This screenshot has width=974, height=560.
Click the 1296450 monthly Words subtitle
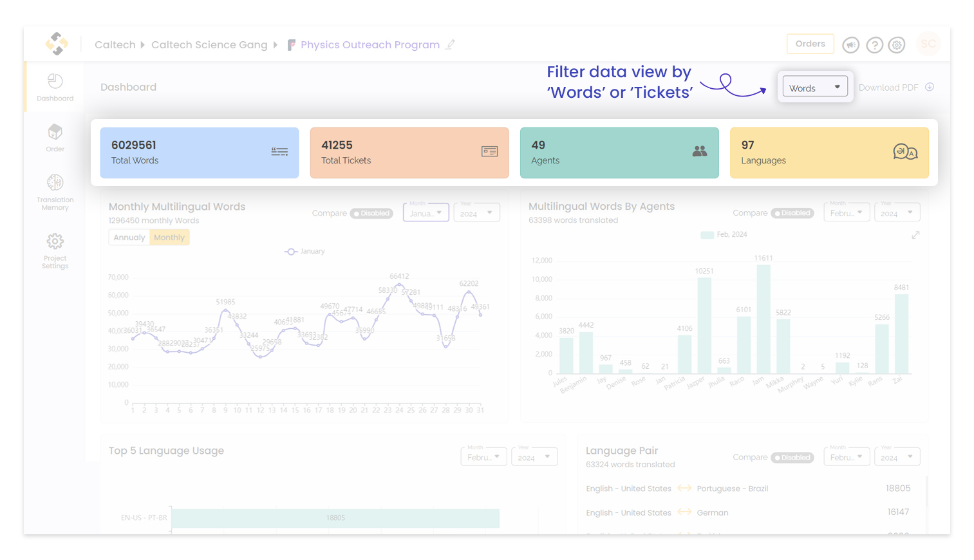click(154, 220)
